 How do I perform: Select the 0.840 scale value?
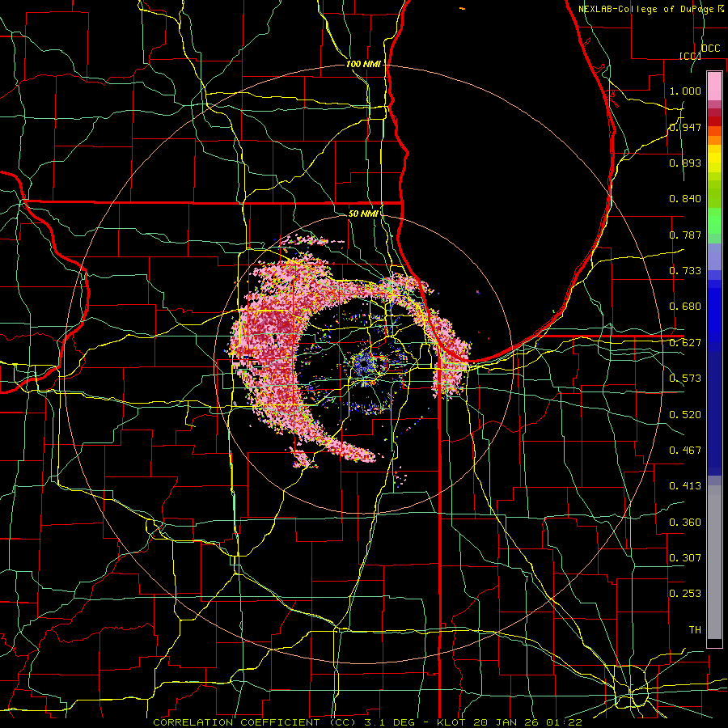click(x=685, y=199)
